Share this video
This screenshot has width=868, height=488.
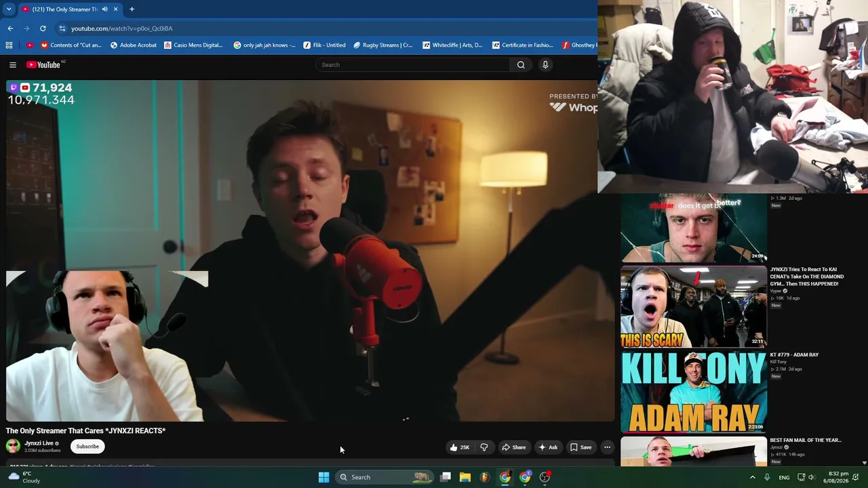pyautogui.click(x=513, y=447)
